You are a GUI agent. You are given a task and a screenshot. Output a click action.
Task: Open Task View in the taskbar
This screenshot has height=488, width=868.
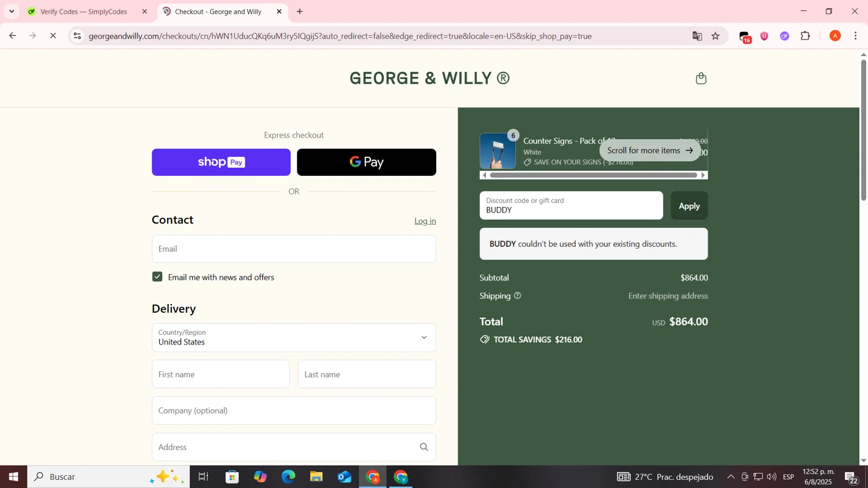pyautogui.click(x=204, y=477)
